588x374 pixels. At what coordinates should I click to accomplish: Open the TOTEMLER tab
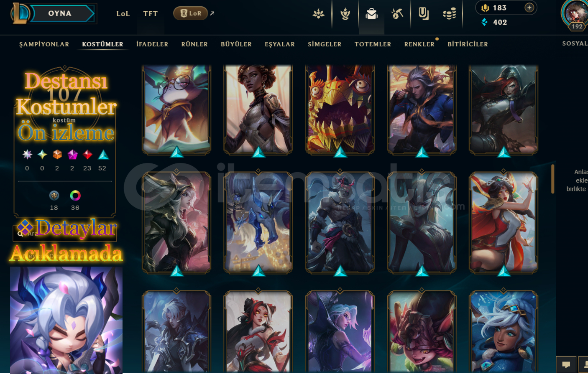tap(373, 44)
